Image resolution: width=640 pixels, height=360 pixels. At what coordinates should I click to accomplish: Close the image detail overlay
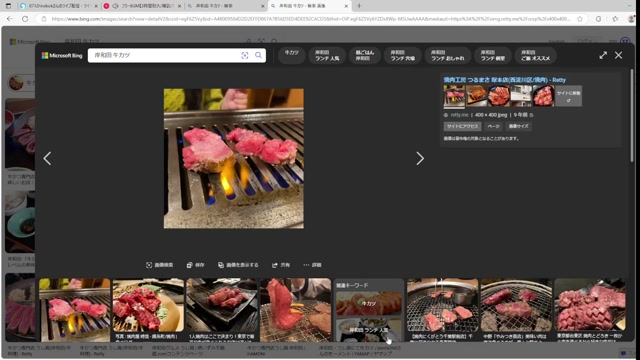(x=618, y=55)
